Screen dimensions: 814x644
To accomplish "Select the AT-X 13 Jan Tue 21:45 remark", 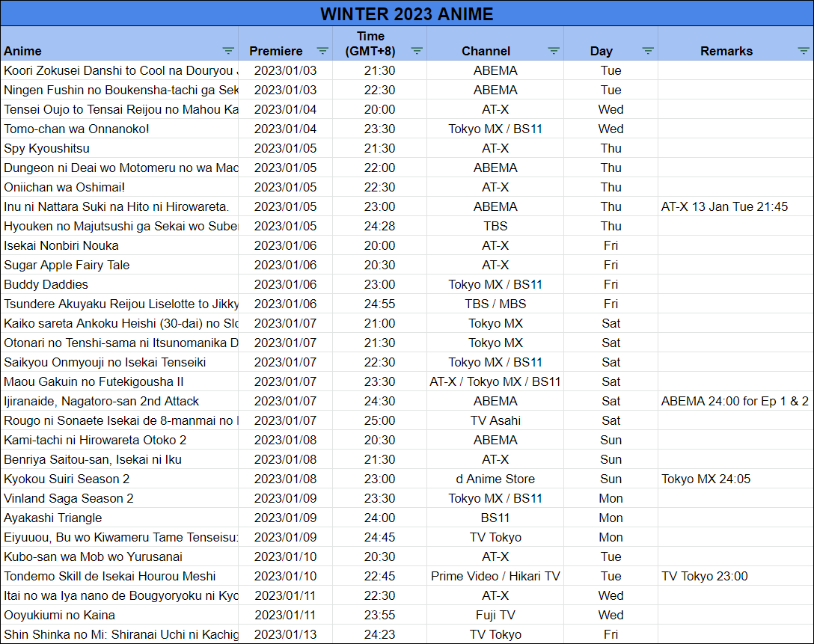I will (735, 206).
